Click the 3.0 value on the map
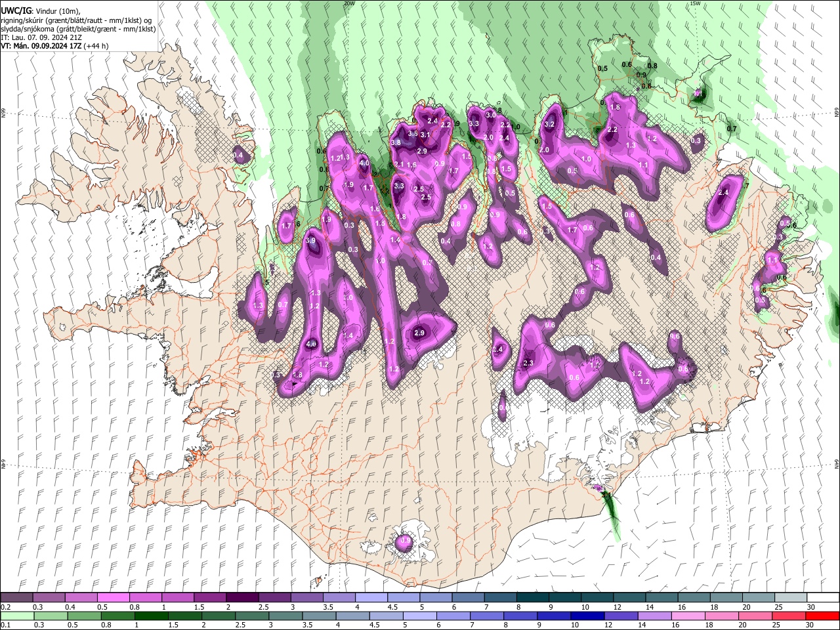 coord(490,115)
